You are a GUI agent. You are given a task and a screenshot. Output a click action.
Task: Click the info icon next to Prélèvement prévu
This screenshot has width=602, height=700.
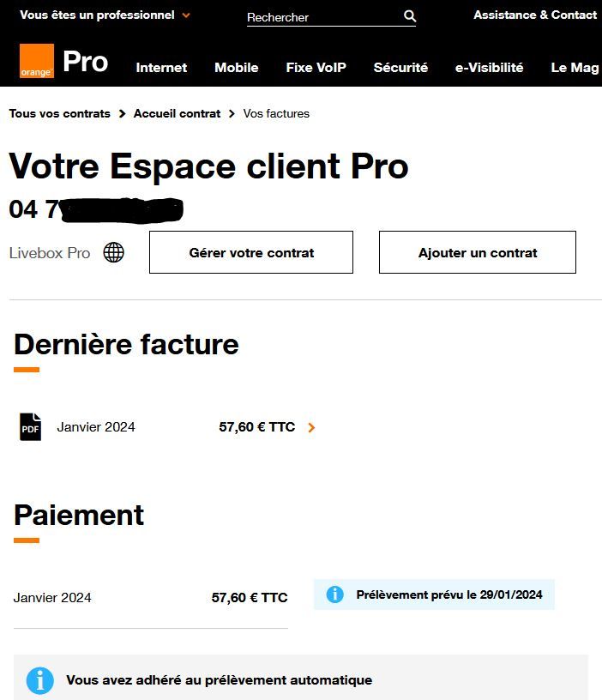(x=336, y=594)
